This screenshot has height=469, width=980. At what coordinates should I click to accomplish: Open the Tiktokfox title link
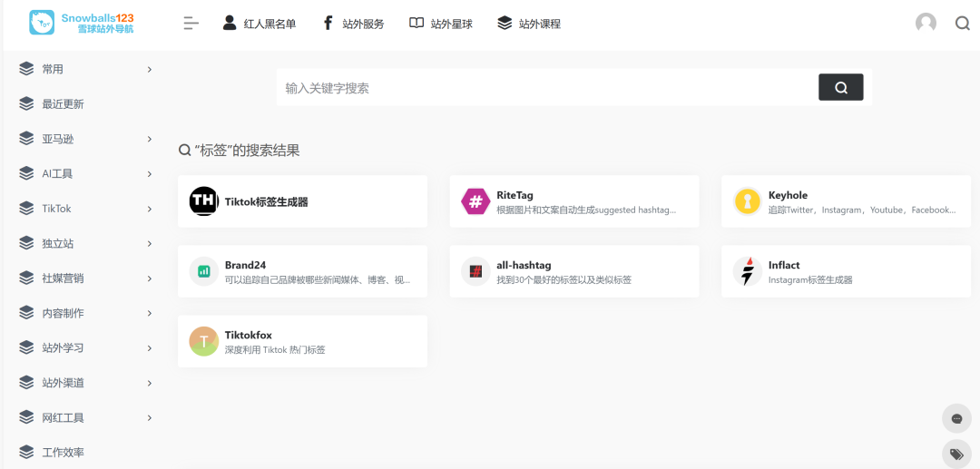248,336
